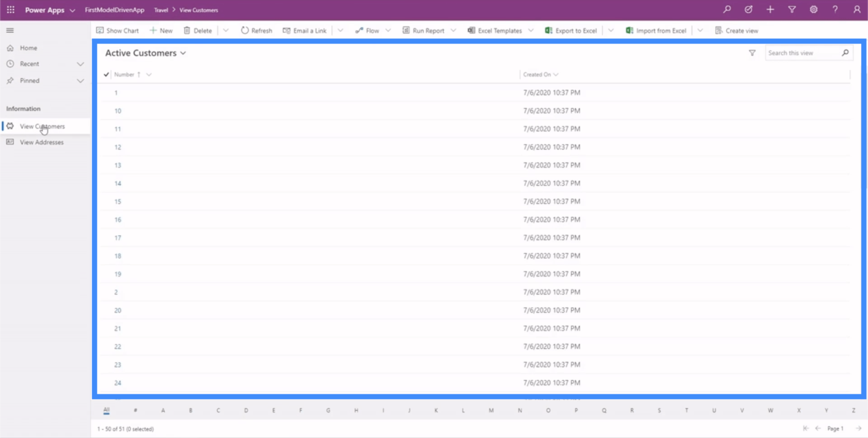Expand the Pinned section chevron
The width and height of the screenshot is (868, 438).
[80, 80]
